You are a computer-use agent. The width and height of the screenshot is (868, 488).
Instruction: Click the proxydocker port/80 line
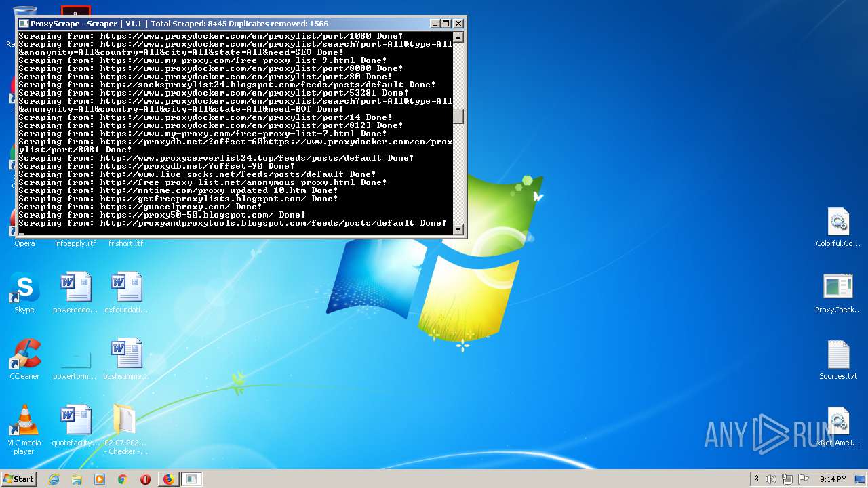[x=205, y=77]
